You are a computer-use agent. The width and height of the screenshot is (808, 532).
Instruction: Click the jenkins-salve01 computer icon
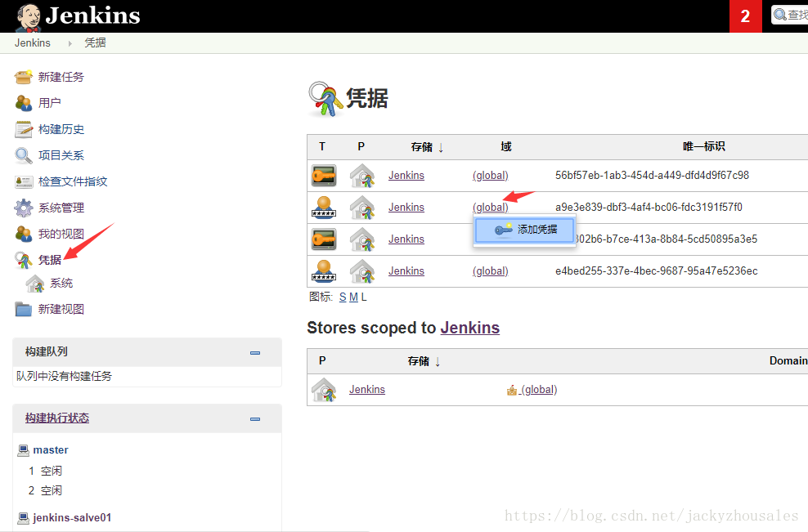coord(23,518)
